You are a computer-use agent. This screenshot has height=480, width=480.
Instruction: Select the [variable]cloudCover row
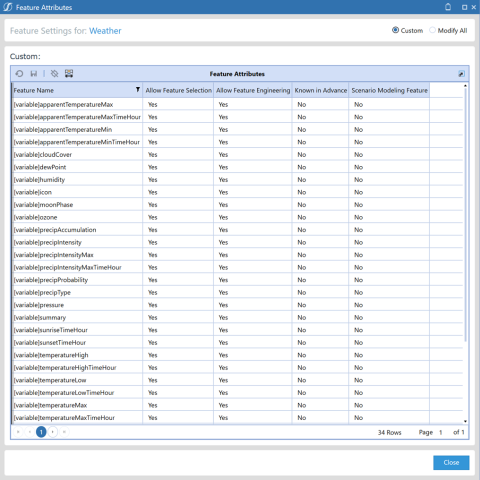[x=237, y=155]
